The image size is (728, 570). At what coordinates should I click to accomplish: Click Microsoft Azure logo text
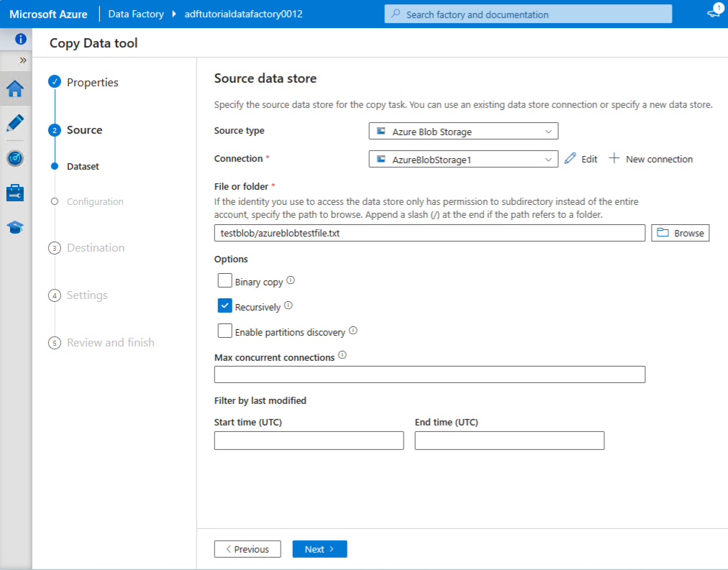coord(48,14)
